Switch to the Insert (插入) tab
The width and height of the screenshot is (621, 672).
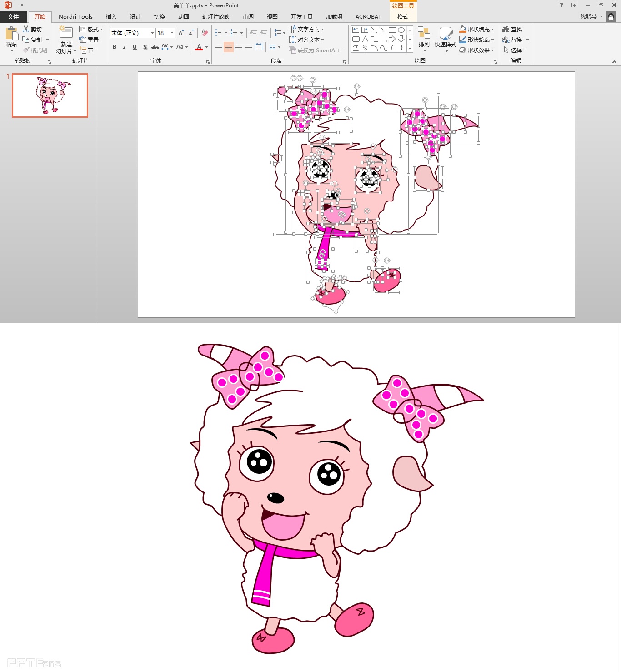[111, 17]
